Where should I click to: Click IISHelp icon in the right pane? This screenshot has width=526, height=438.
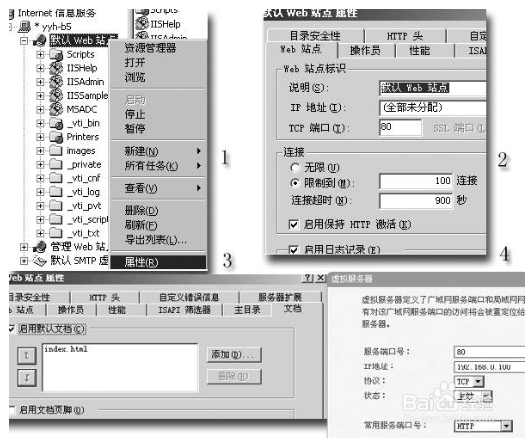point(142,23)
